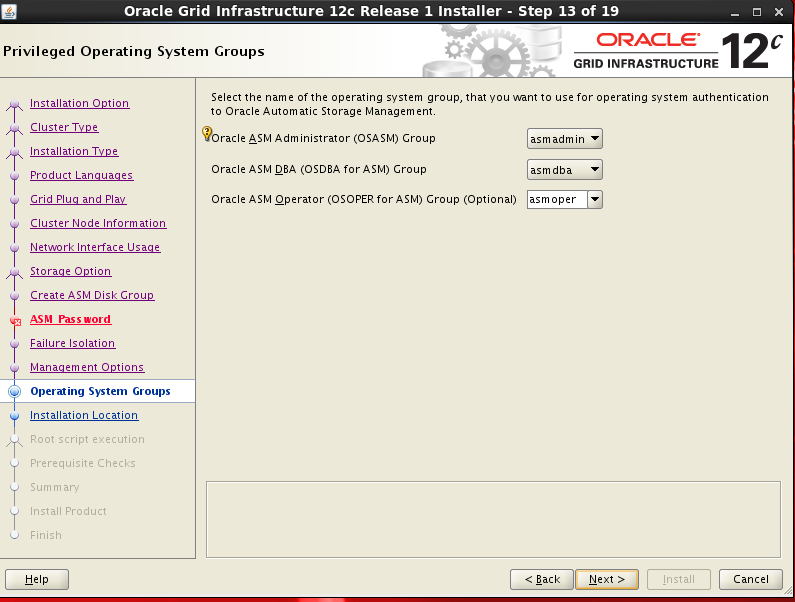The height and width of the screenshot is (602, 795).
Task: Close the installer window
Action: pos(779,12)
